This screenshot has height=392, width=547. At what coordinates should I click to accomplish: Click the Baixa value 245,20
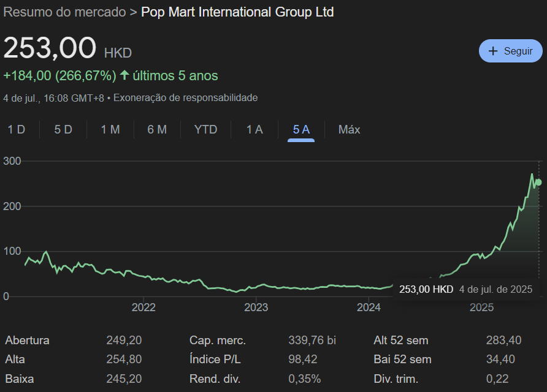tap(124, 379)
